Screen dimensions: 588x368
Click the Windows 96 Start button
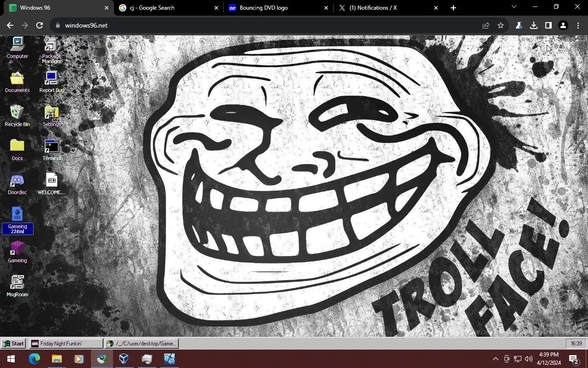tap(13, 344)
